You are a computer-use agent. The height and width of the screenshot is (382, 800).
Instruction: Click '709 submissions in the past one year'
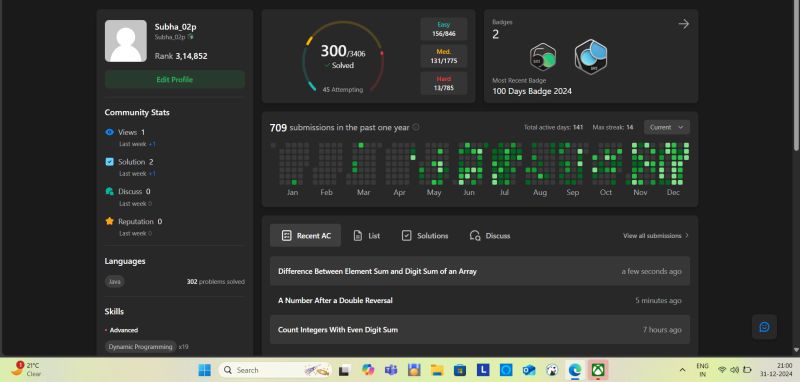[339, 128]
